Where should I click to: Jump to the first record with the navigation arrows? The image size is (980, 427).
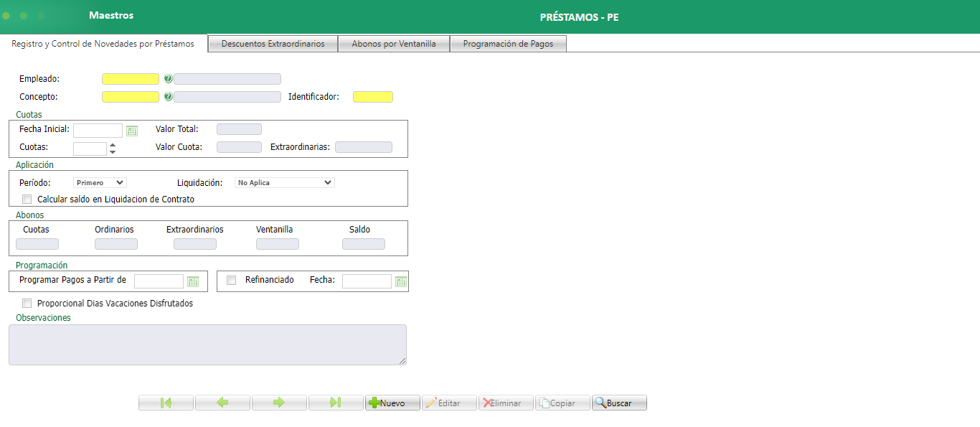166,402
